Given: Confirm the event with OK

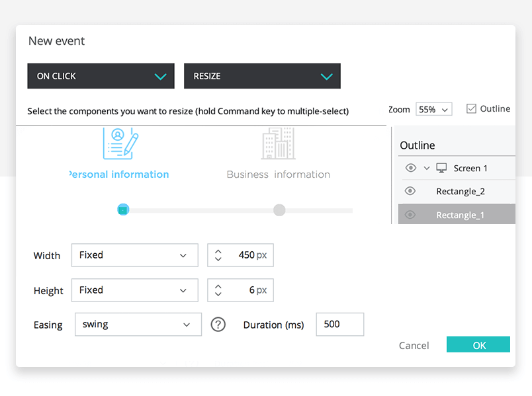Looking at the screenshot, I should click(x=478, y=344).
